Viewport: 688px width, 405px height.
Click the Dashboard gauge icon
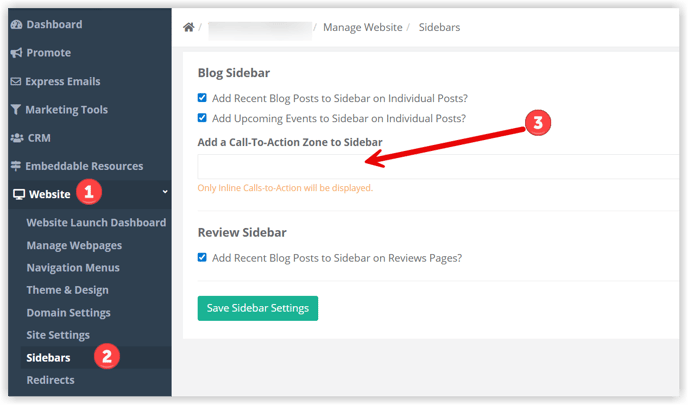tap(16, 24)
